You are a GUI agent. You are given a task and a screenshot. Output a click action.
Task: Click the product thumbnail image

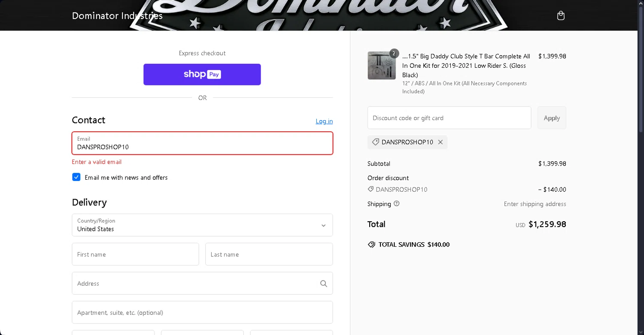(x=382, y=65)
